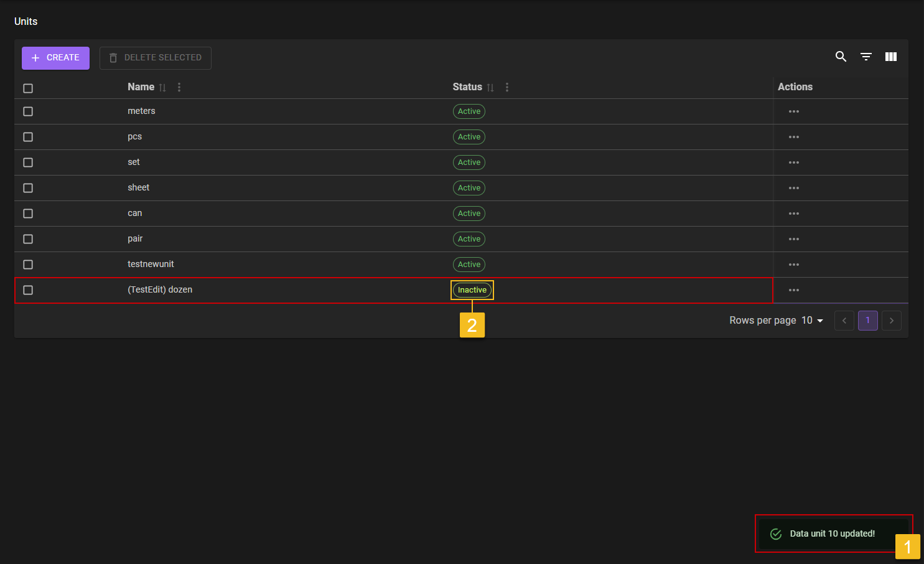Select the pcs row checkbox

(28, 137)
